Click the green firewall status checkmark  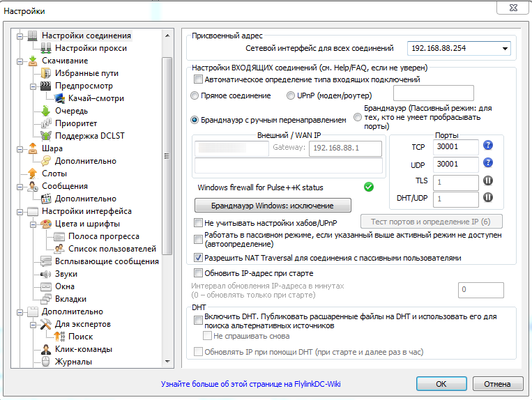pos(369,187)
